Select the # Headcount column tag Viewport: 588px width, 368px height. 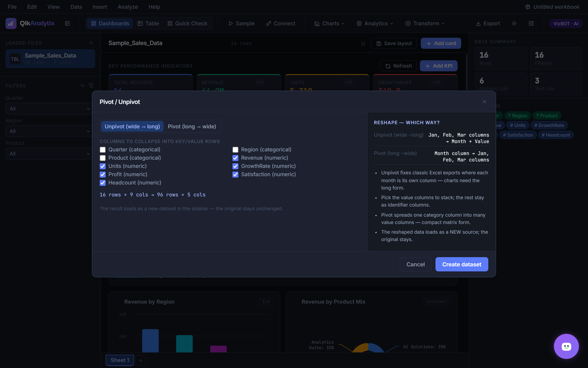pyautogui.click(x=556, y=135)
